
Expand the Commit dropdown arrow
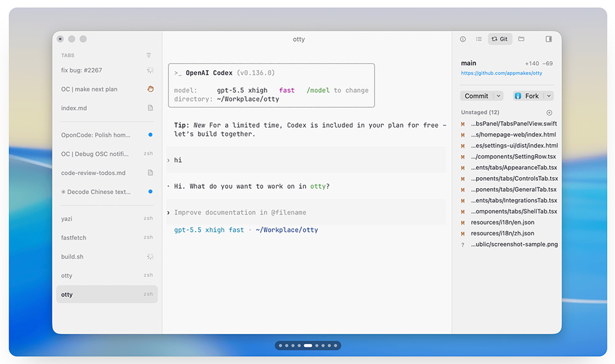(499, 96)
